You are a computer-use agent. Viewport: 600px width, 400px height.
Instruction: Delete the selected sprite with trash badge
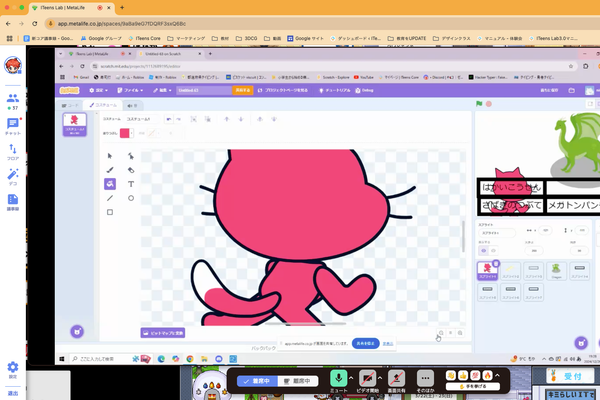(496, 263)
